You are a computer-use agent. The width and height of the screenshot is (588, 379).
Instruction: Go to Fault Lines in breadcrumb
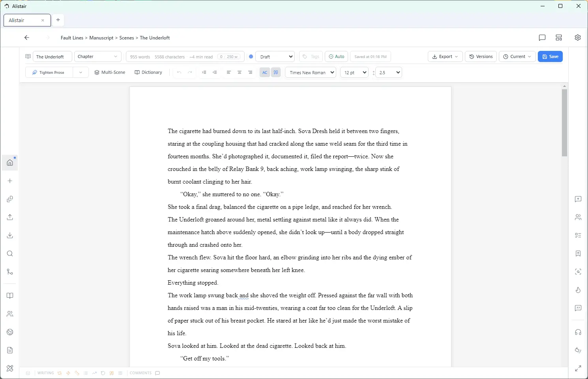pyautogui.click(x=72, y=38)
